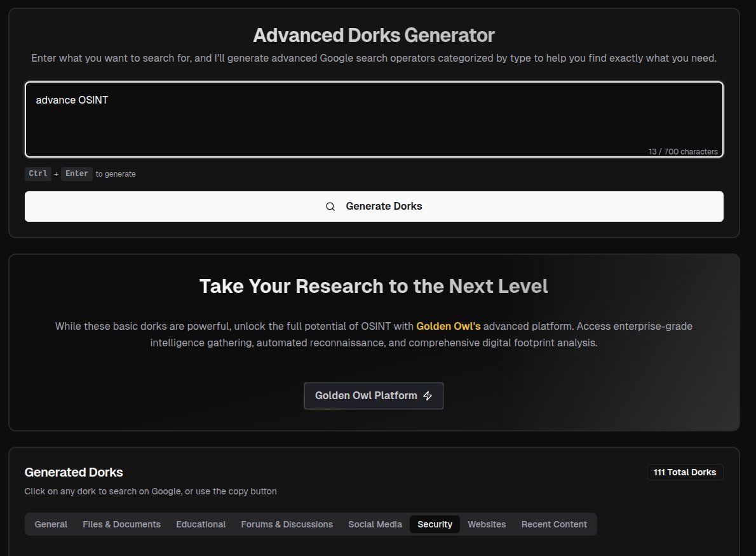Click Take Your Research to the Next Level heading
756x556 pixels.
click(x=374, y=286)
